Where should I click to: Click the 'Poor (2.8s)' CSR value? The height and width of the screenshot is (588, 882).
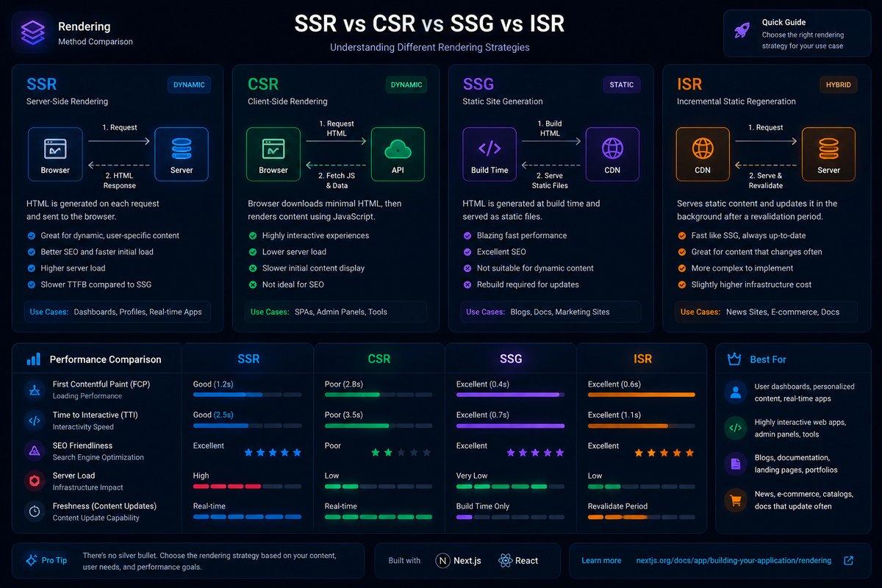[x=344, y=384]
